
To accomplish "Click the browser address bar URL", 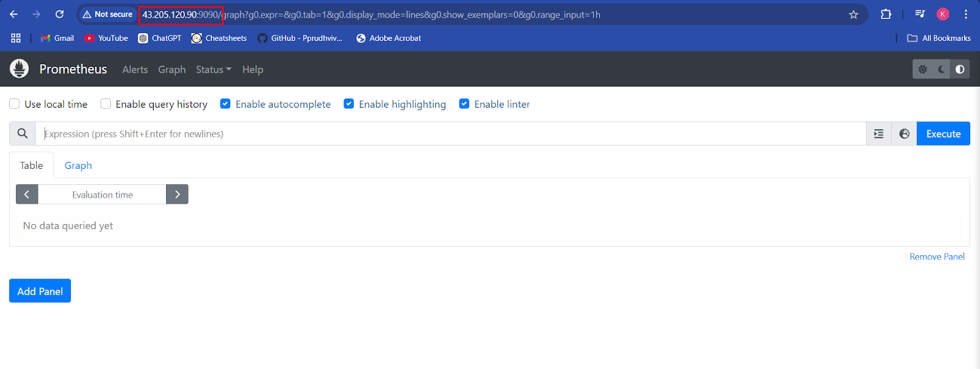I will point(371,14).
